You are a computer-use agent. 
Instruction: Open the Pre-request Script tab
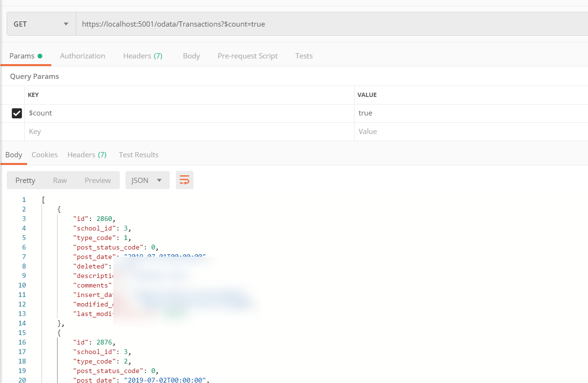click(247, 56)
